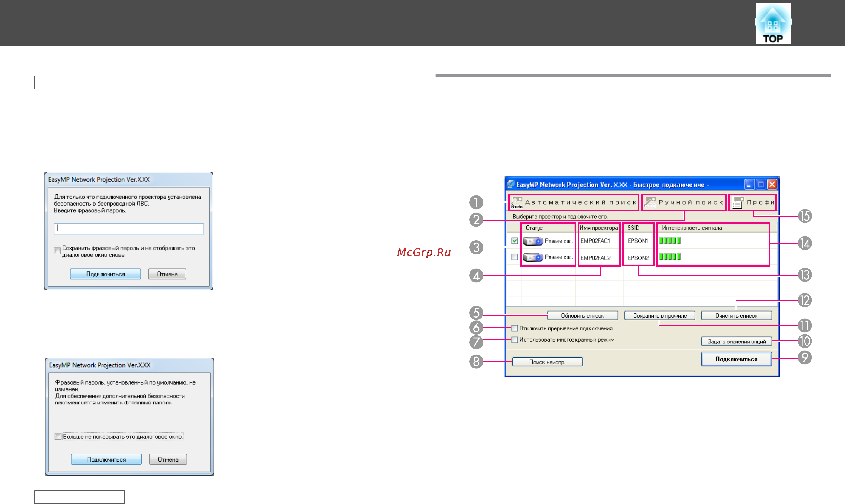Open the Профи tab
This screenshot has height=504, width=845.
click(x=753, y=202)
